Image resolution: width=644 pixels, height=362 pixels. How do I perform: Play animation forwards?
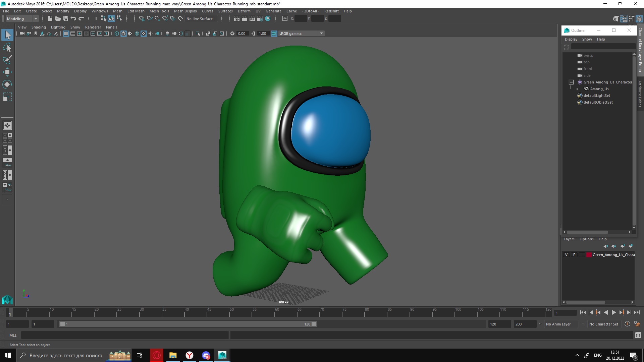(613, 312)
